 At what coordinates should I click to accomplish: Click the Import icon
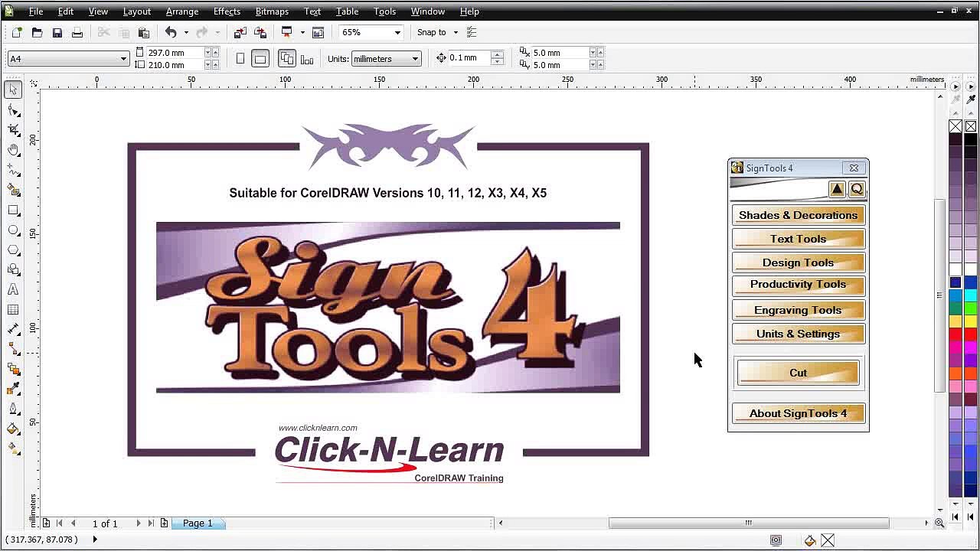click(x=240, y=32)
